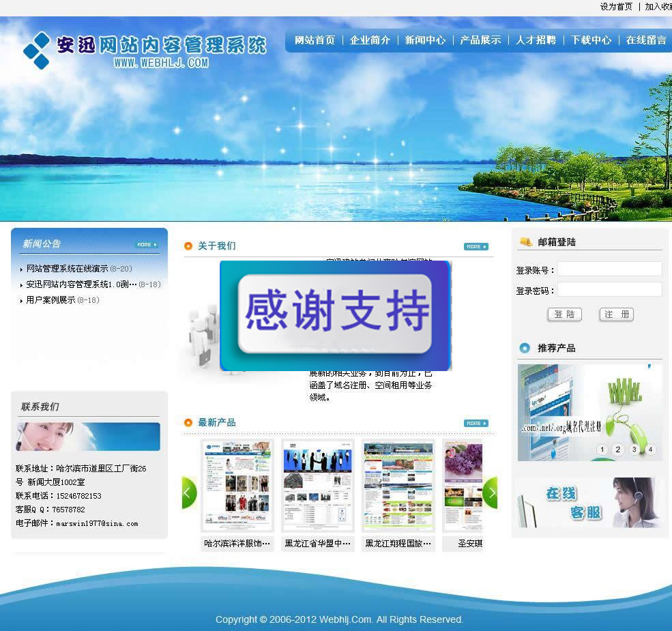Click the 联系我们 panel heading
672x631 pixels.
pos(40,407)
